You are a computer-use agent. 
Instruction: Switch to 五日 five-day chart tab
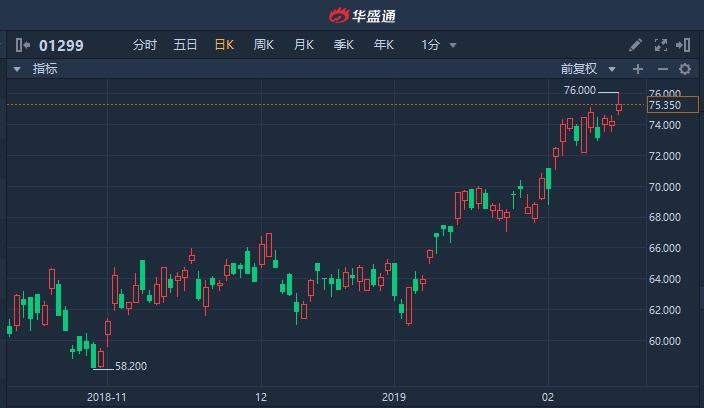pyautogui.click(x=185, y=45)
